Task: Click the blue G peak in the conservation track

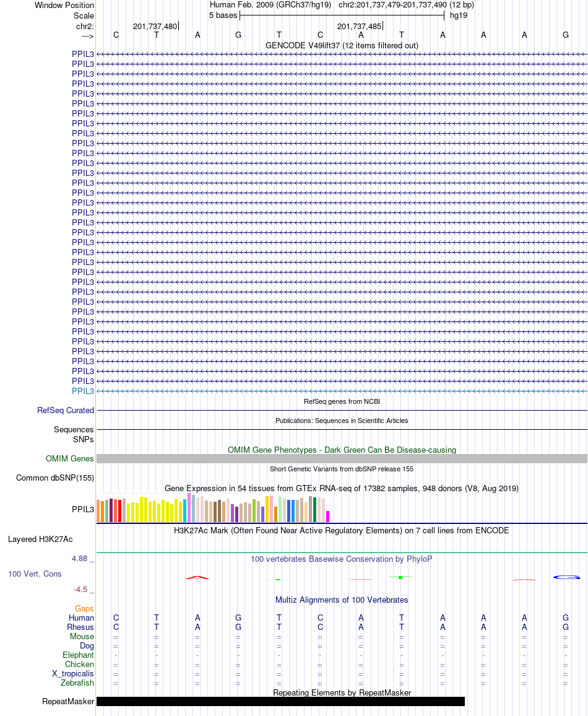Action: (566, 578)
